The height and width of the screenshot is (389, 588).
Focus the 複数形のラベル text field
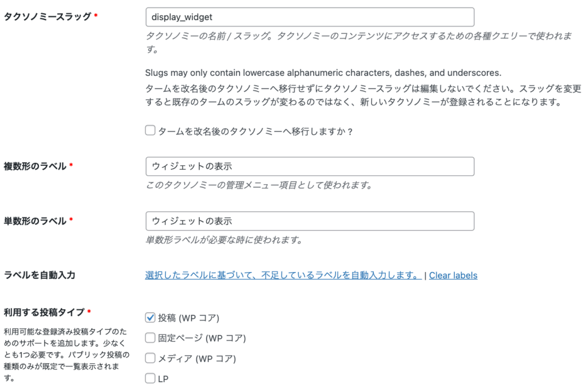click(310, 166)
